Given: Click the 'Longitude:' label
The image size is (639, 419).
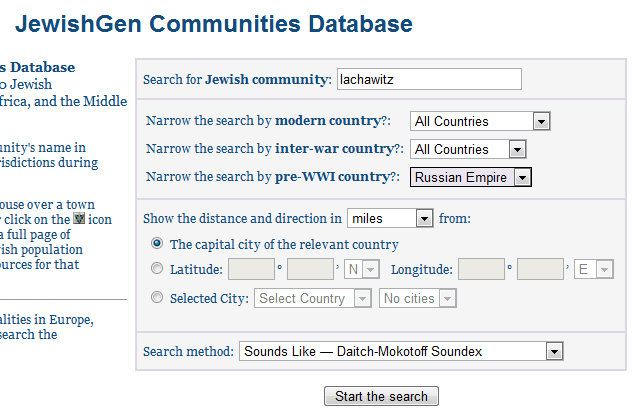Looking at the screenshot, I should click(x=422, y=269).
